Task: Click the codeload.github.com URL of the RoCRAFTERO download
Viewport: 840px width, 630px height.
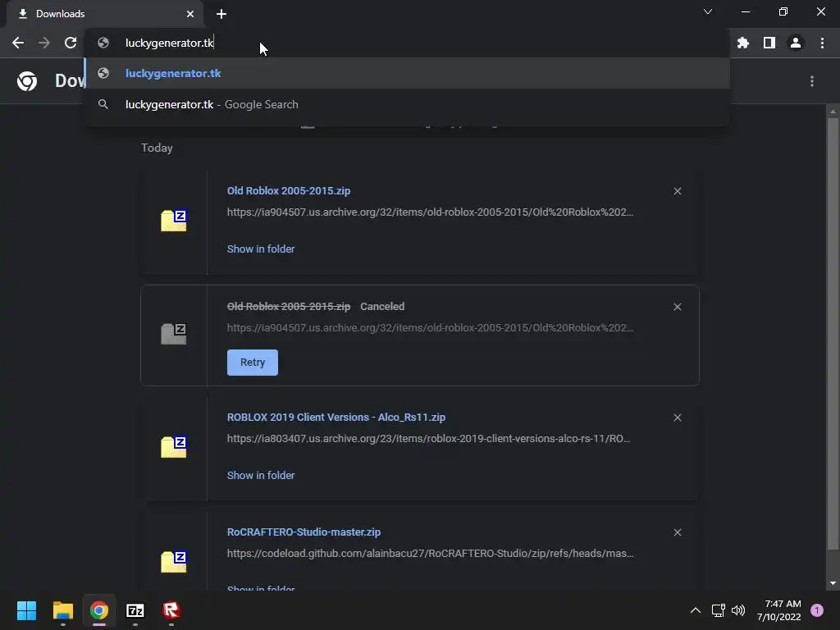Action: pyautogui.click(x=430, y=554)
